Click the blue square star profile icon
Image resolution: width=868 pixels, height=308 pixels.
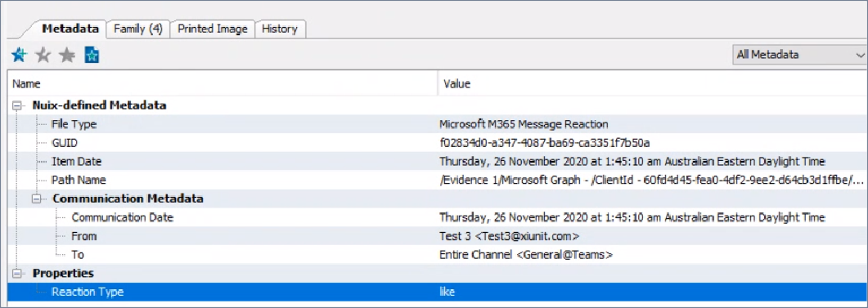(92, 55)
